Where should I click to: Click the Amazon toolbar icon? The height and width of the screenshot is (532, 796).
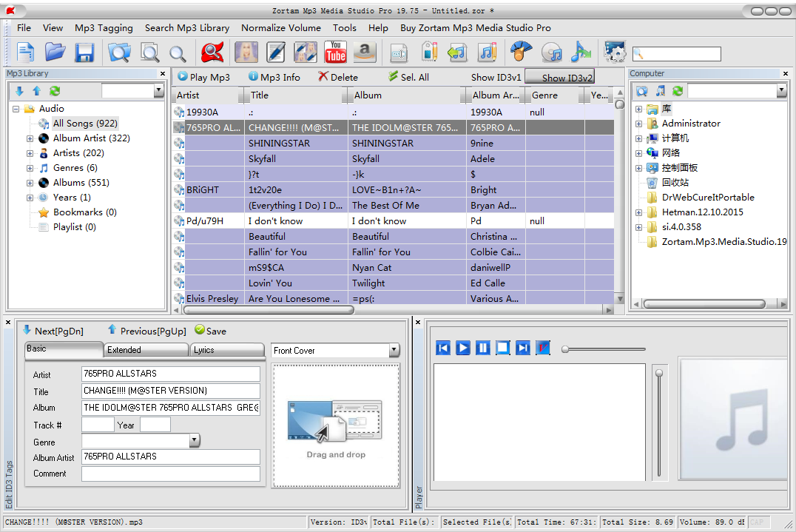(364, 52)
